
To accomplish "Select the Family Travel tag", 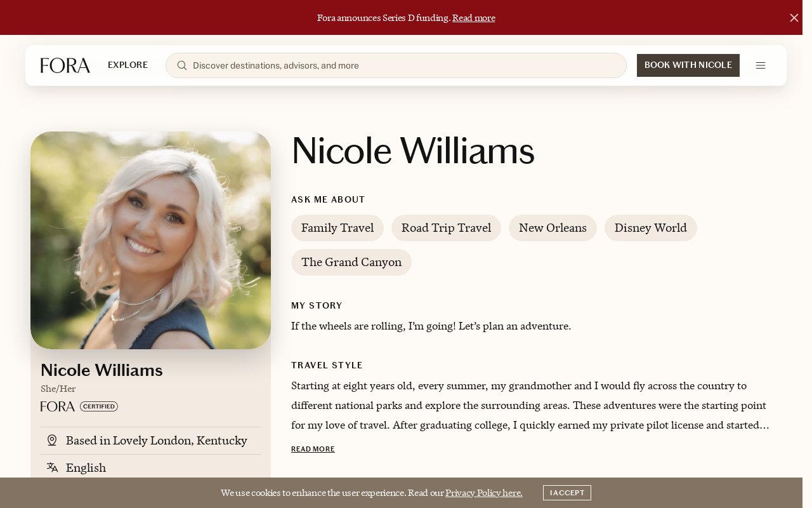I will [337, 228].
